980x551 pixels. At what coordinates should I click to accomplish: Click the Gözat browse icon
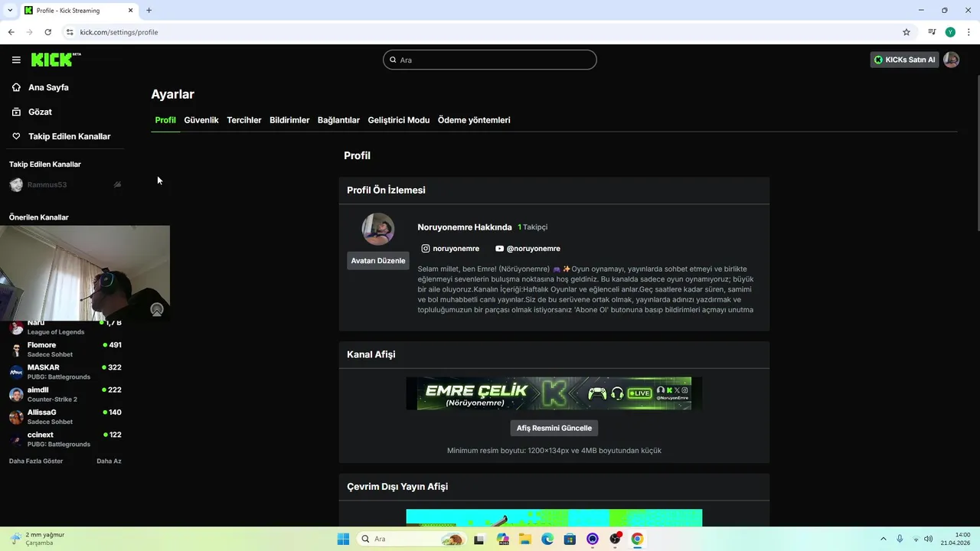tap(16, 112)
